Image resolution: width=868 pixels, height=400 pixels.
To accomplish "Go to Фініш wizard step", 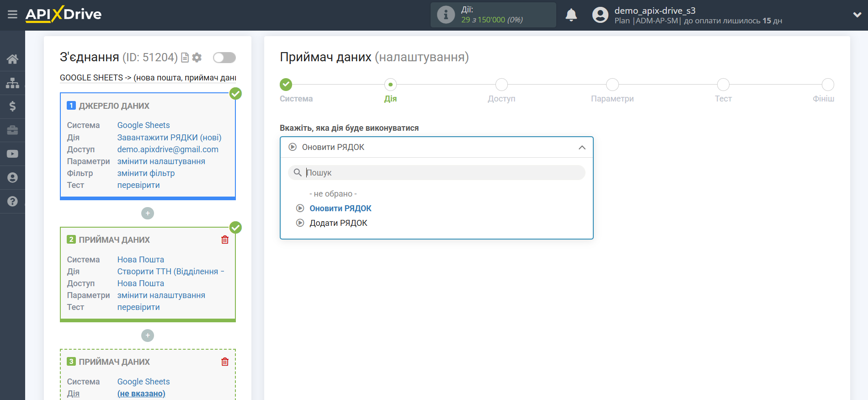I will click(x=828, y=85).
